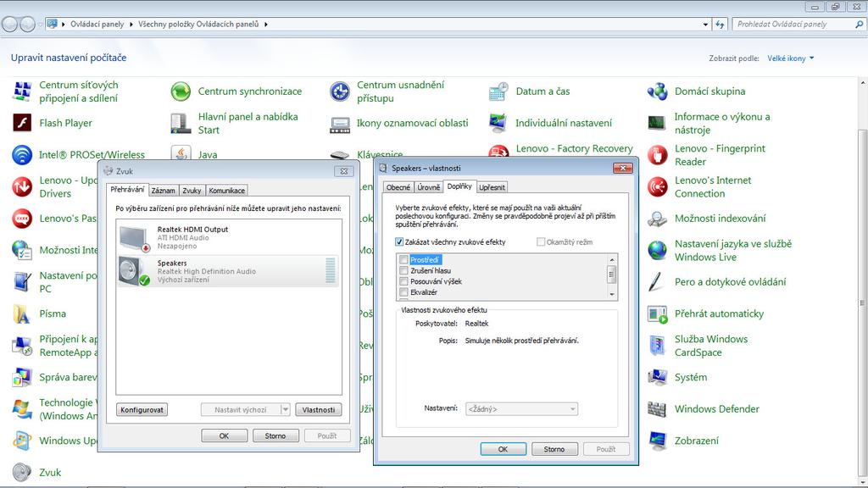868x488 pixels.
Task: Click the Konfigurovat button
Action: coord(142,409)
